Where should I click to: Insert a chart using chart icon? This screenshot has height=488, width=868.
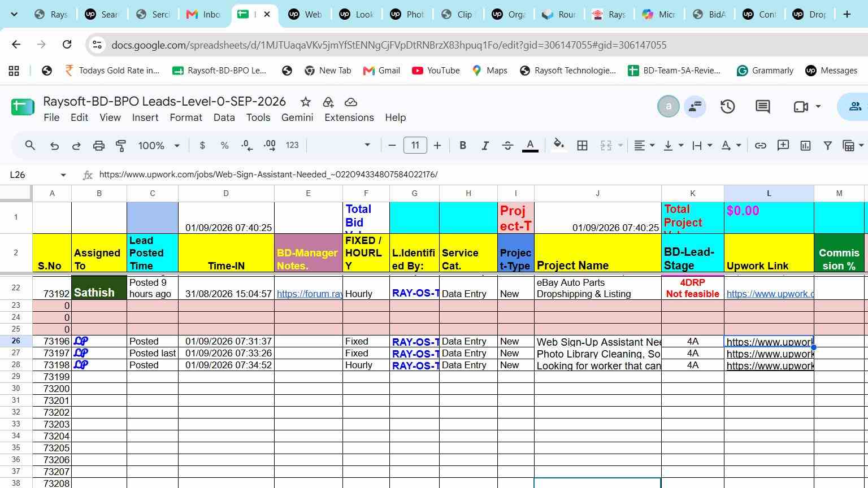805,146
